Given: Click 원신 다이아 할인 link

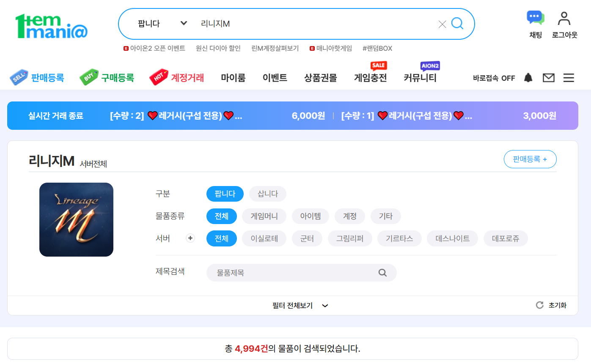Looking at the screenshot, I should pos(218,48).
